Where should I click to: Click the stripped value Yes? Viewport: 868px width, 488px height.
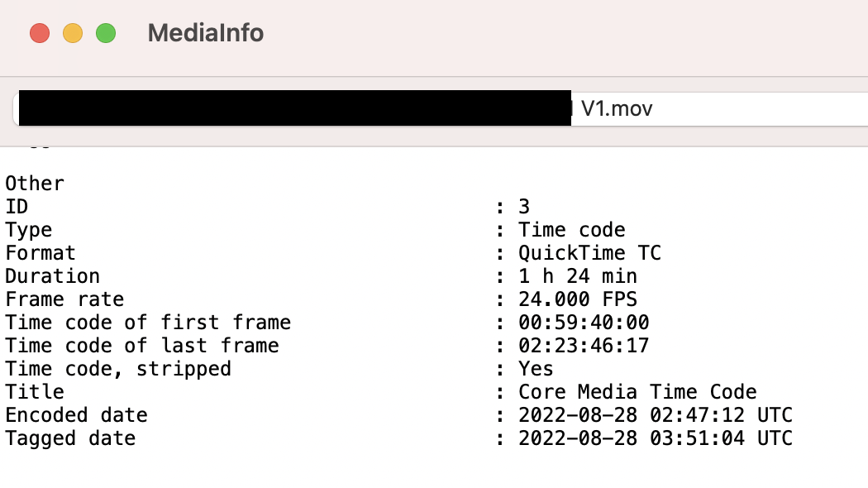click(536, 369)
